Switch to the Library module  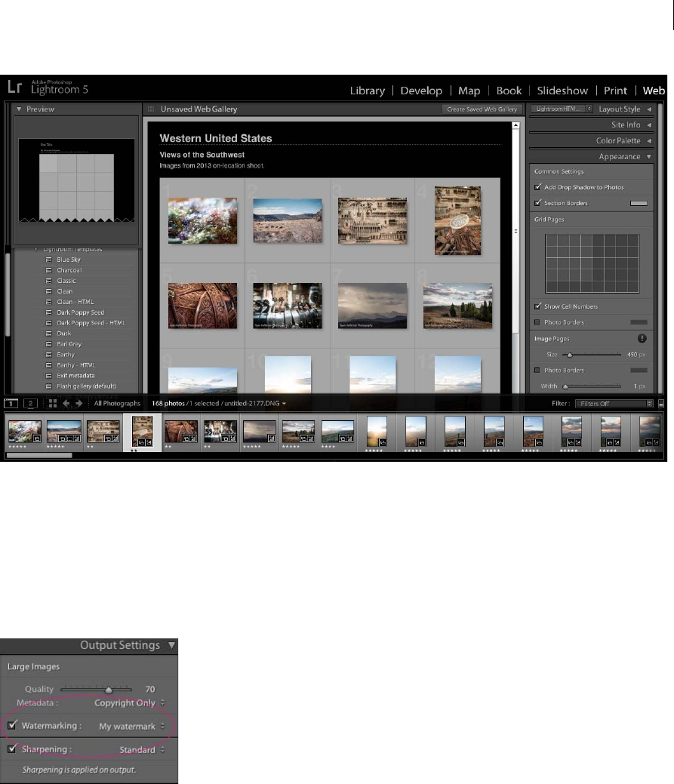click(x=368, y=91)
